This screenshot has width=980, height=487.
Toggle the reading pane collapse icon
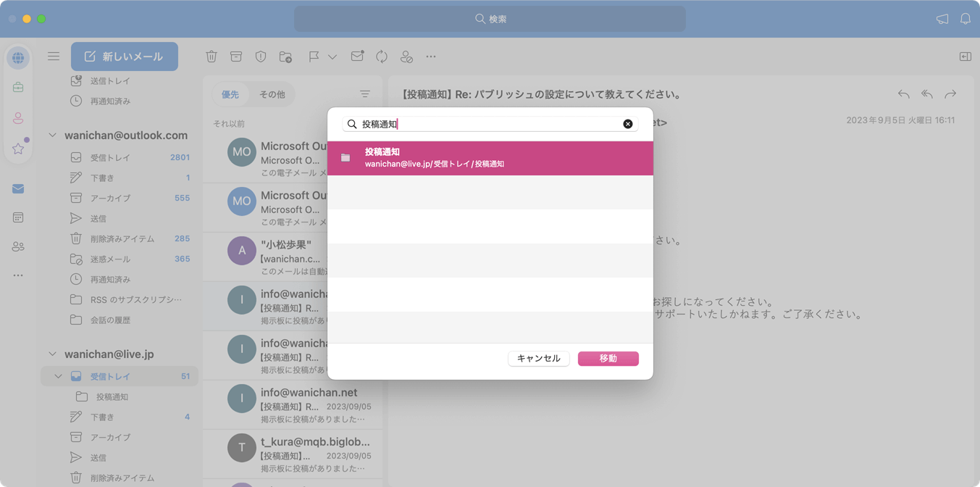(966, 57)
